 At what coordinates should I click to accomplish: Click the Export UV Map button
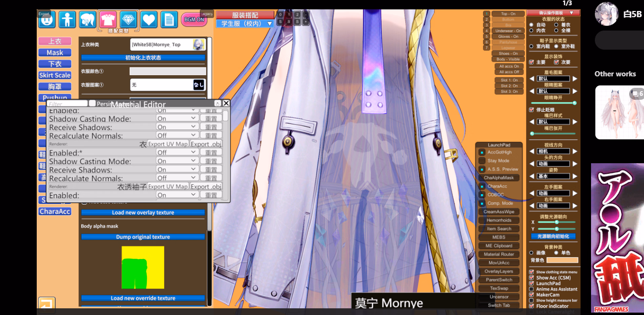coord(167,144)
